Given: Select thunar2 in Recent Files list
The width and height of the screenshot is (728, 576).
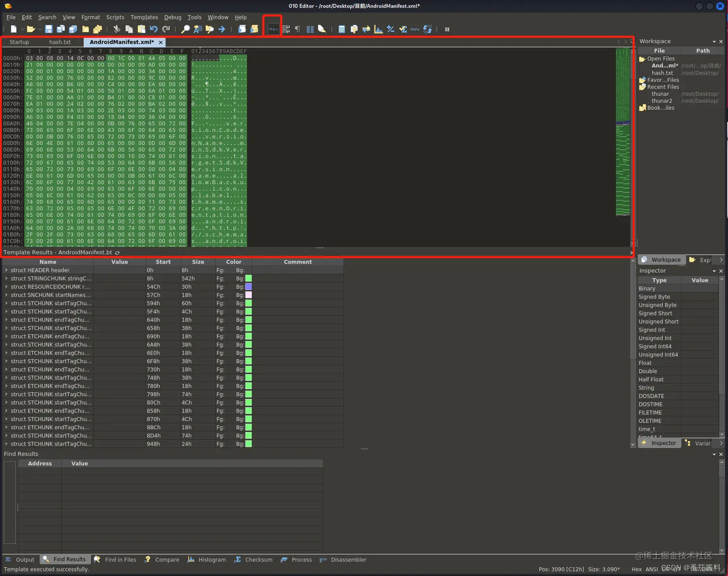Looking at the screenshot, I should pyautogui.click(x=662, y=101).
